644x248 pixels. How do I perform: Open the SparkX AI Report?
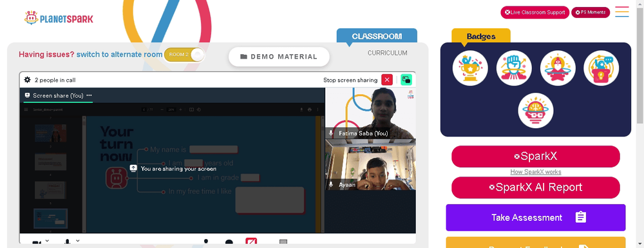point(536,187)
